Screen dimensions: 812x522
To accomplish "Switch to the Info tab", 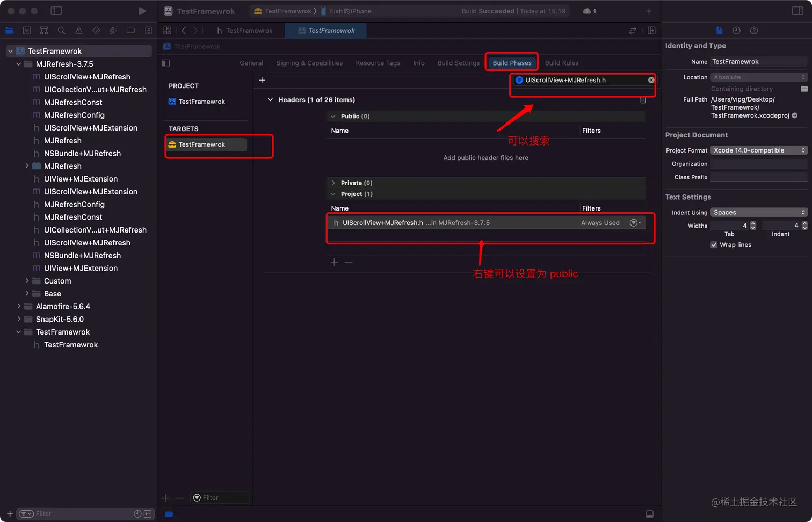I will pos(419,63).
